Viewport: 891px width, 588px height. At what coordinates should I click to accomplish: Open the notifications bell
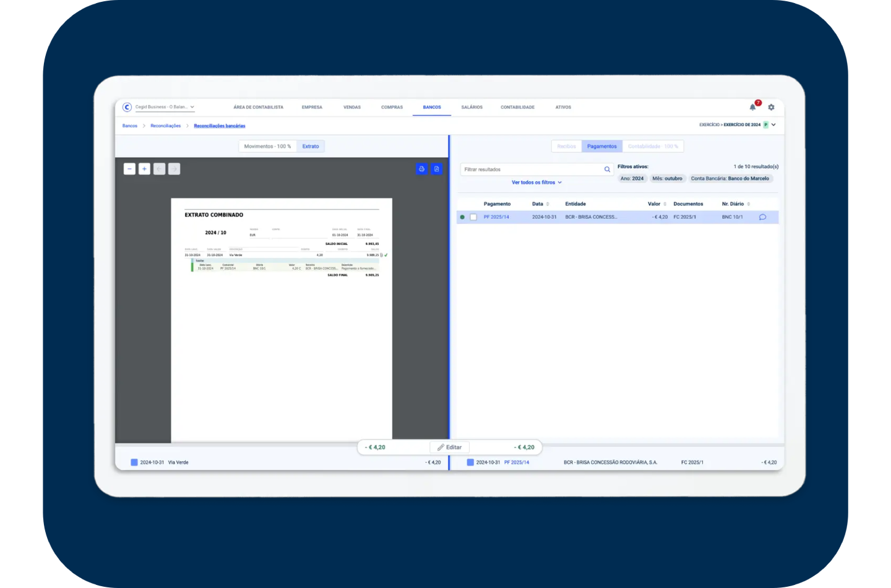pyautogui.click(x=752, y=108)
